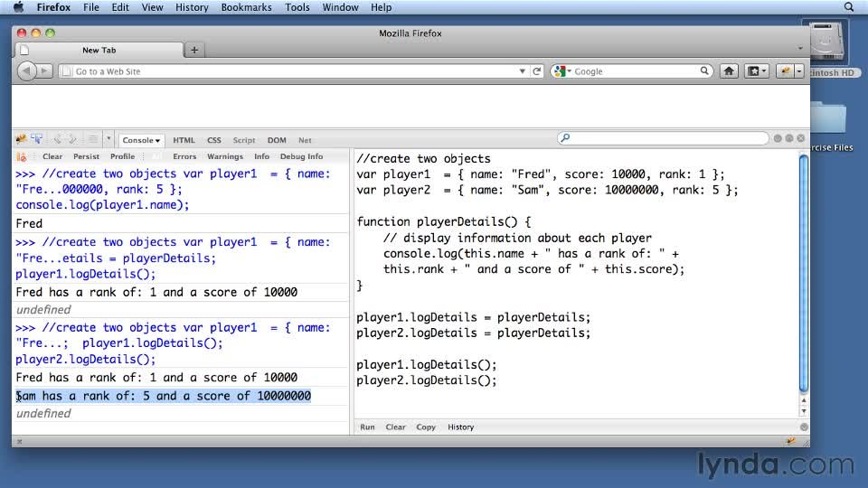Open Spotlight search in the menu bar
868x488 pixels.
(849, 7)
